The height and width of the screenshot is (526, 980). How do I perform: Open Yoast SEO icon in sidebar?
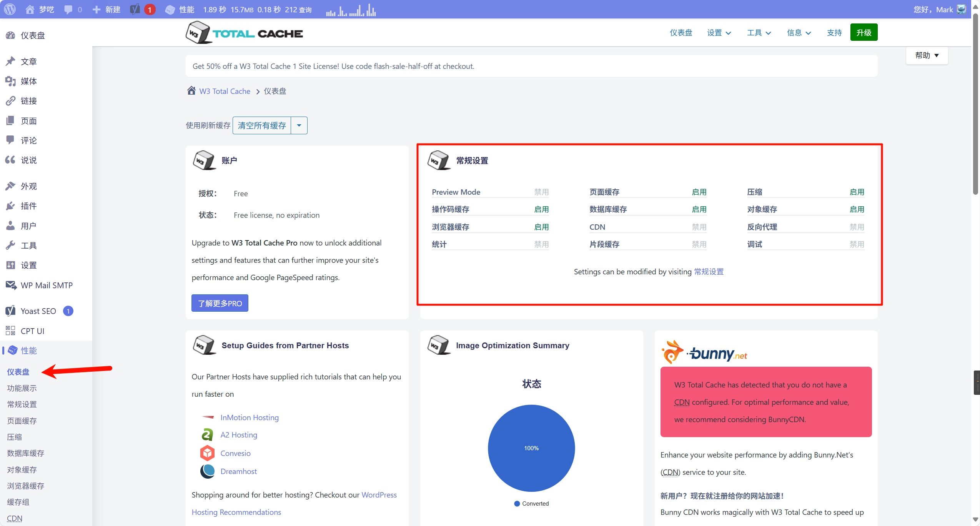pyautogui.click(x=10, y=311)
